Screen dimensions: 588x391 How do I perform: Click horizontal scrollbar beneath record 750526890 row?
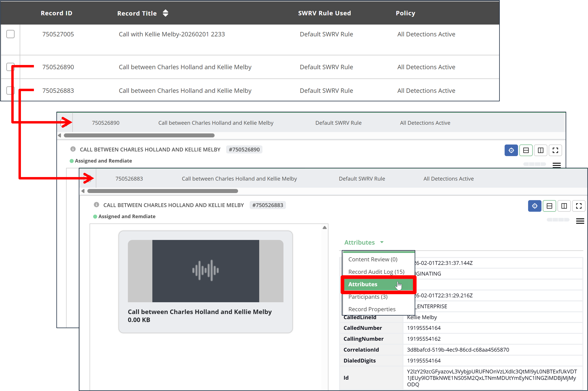(x=139, y=135)
